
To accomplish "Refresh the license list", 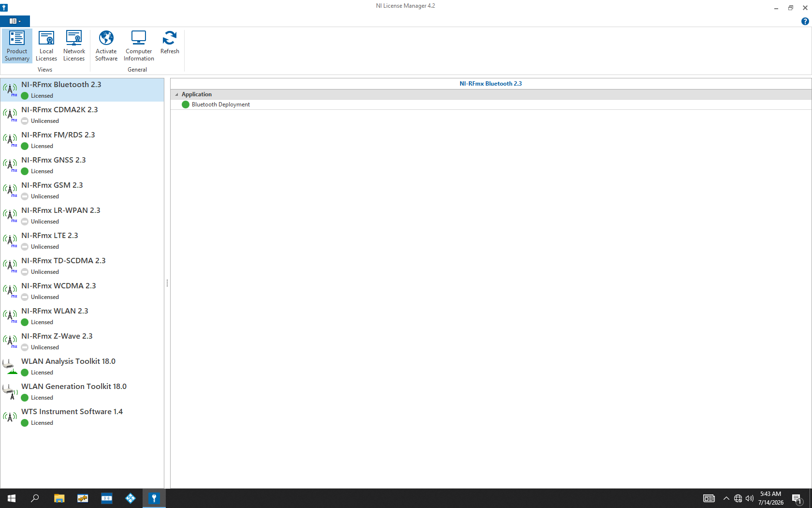I will point(170,43).
